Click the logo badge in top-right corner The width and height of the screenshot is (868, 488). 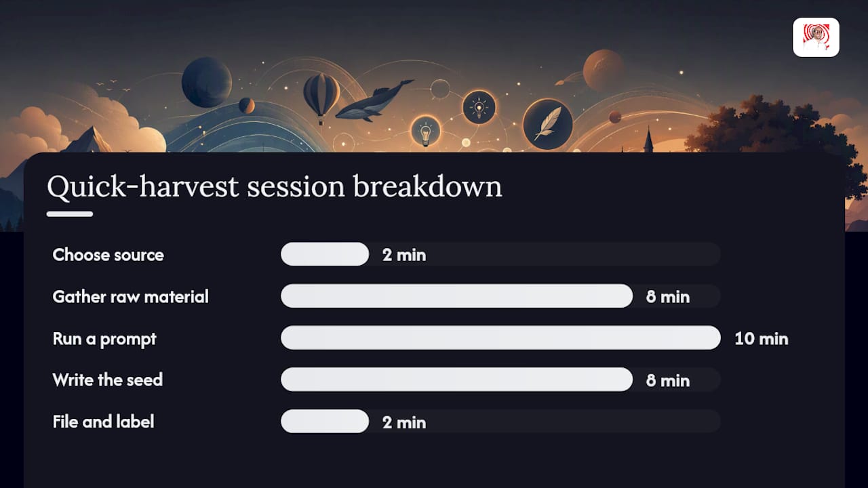tap(816, 37)
